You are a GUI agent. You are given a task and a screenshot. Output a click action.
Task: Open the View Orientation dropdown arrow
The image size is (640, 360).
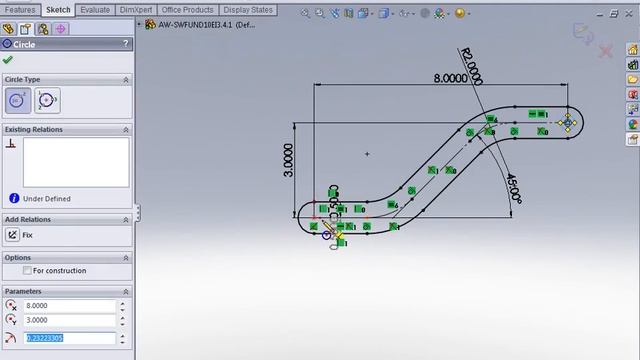tap(372, 14)
